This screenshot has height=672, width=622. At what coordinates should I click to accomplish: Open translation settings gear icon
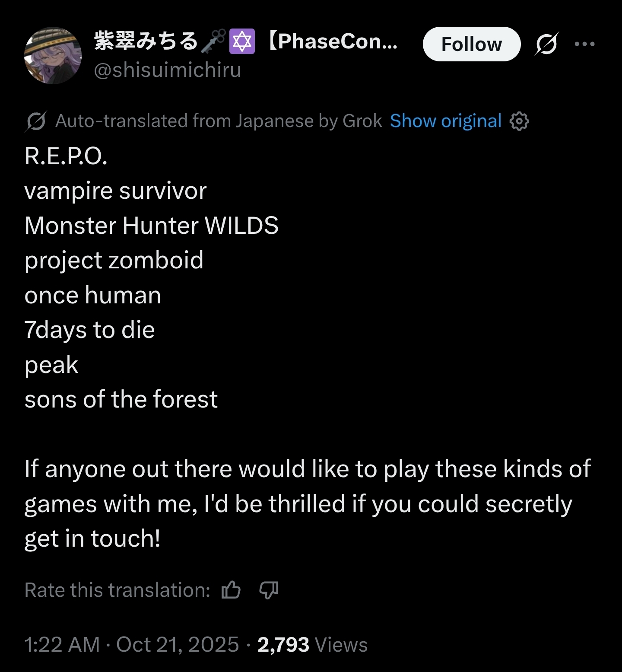[519, 121]
